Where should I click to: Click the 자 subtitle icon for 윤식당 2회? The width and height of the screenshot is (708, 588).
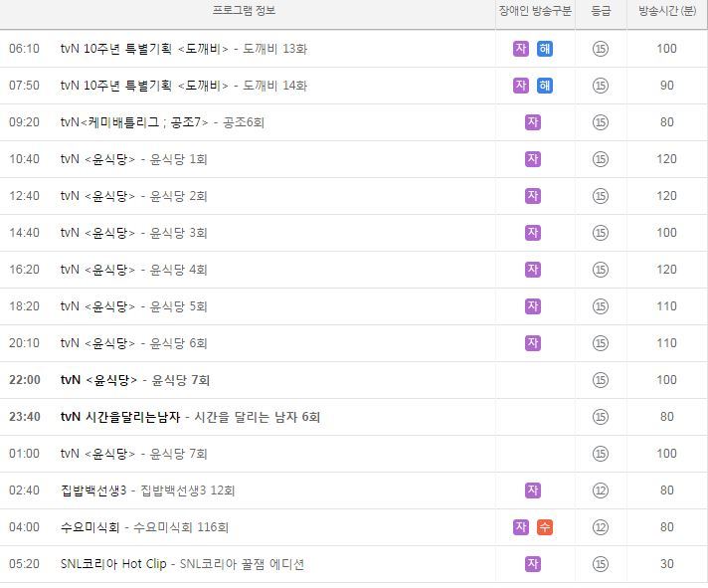click(x=533, y=196)
